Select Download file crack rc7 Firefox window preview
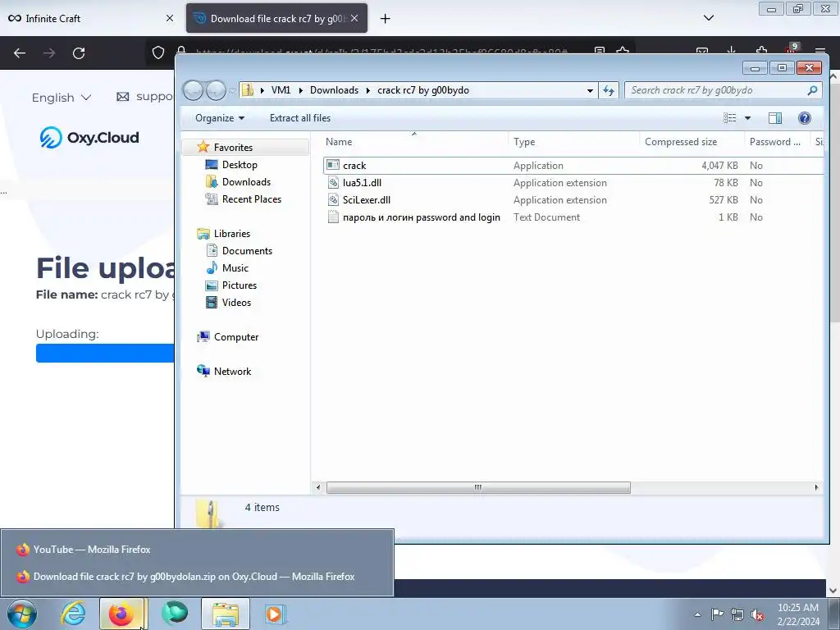 pyautogui.click(x=197, y=577)
